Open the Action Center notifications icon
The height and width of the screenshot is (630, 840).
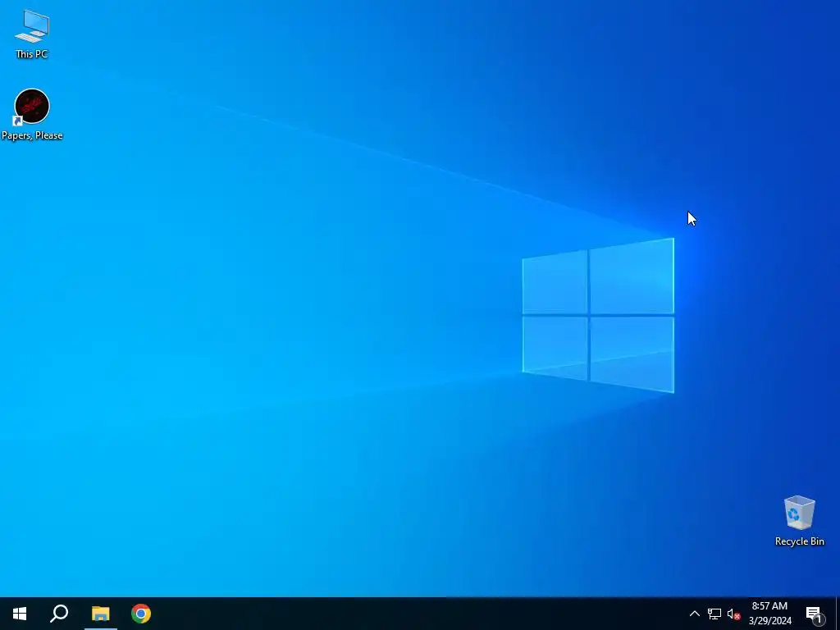[x=815, y=614]
